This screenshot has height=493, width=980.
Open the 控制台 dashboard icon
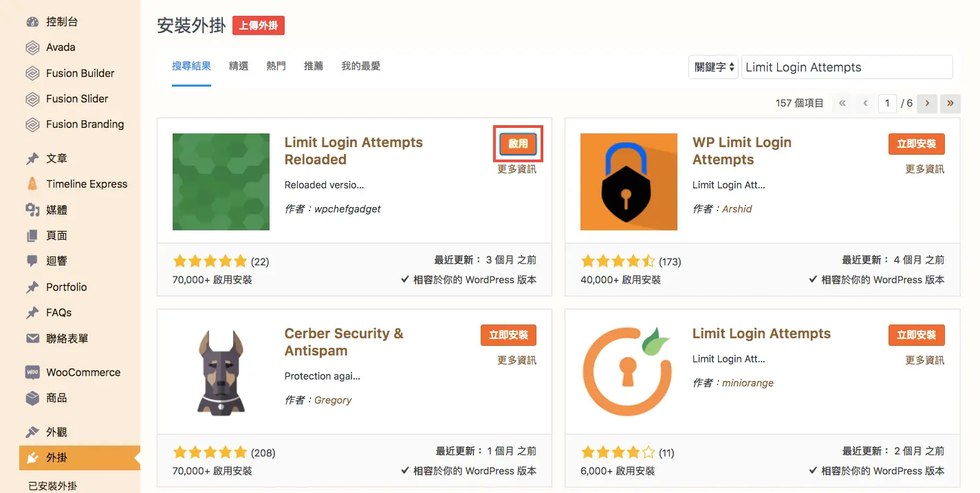pyautogui.click(x=32, y=22)
